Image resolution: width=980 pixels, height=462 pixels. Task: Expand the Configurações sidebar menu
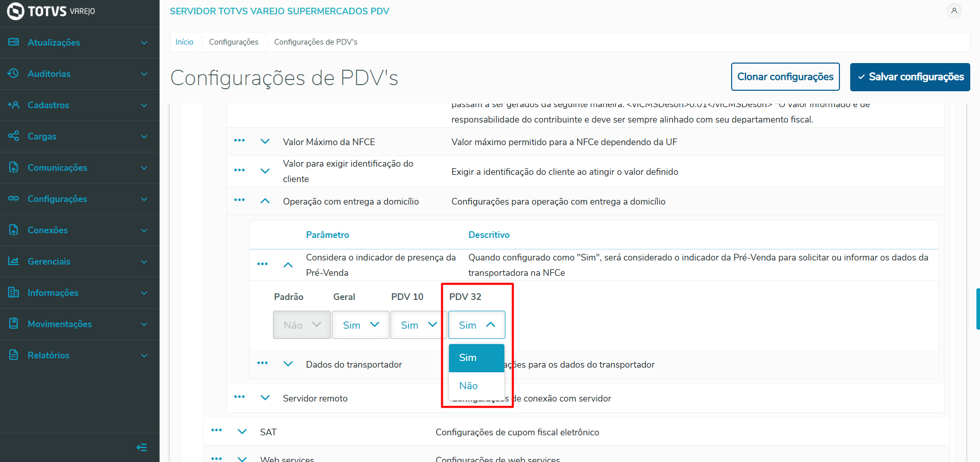coord(144,199)
